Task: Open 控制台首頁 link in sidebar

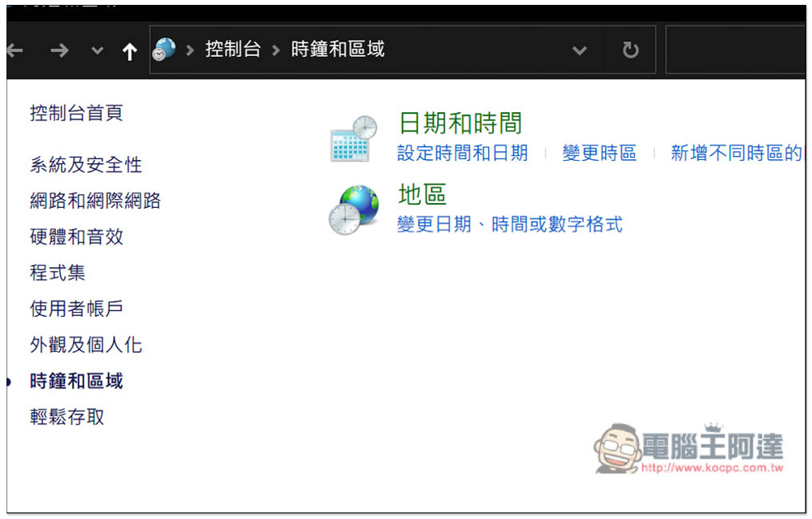Action: click(x=76, y=112)
